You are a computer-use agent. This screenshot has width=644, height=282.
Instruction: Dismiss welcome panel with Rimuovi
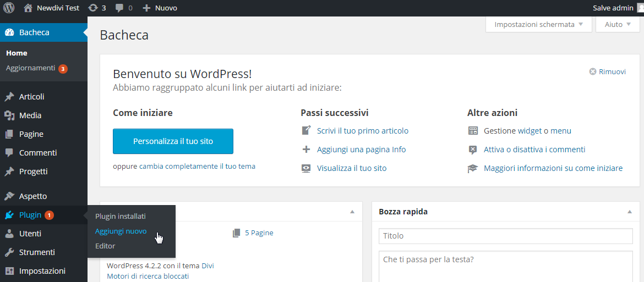(x=608, y=71)
